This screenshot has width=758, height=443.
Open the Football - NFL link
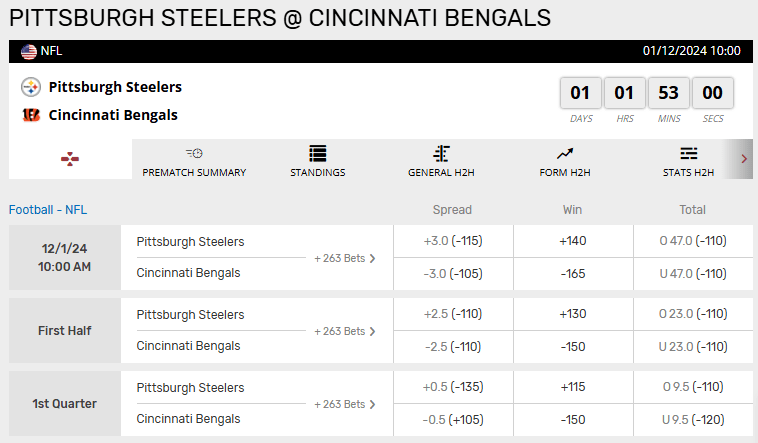click(48, 210)
